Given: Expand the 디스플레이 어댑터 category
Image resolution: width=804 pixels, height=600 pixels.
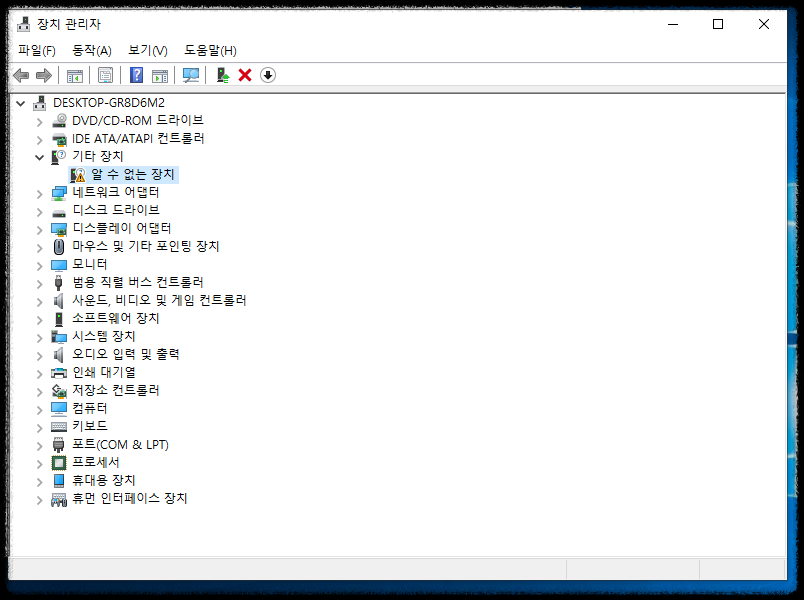Looking at the screenshot, I should click(39, 230).
